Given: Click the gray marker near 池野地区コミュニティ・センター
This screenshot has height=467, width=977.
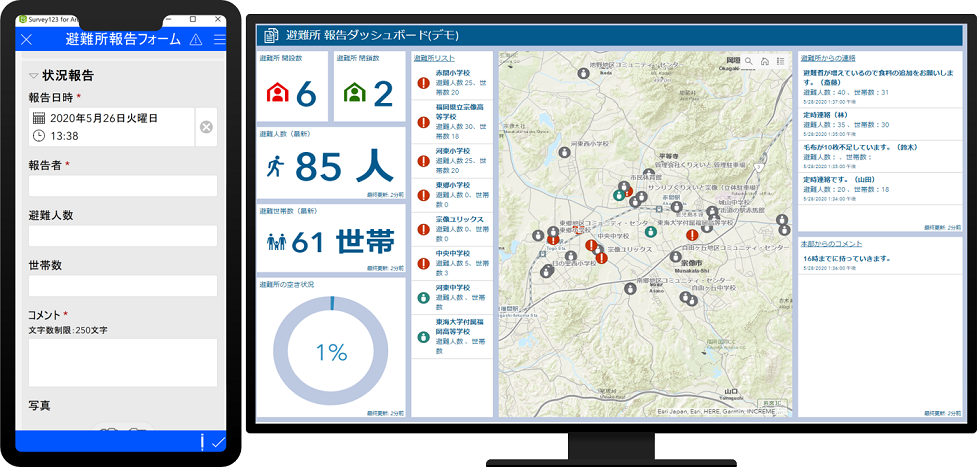Looking at the screenshot, I should click(583, 74).
